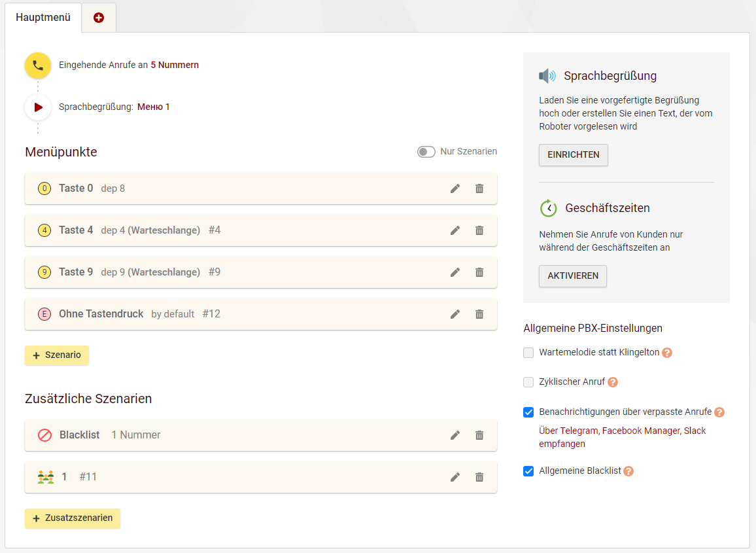Viewport: 756px width, 553px height.
Task: Select the 'by default' text
Action: point(173,314)
